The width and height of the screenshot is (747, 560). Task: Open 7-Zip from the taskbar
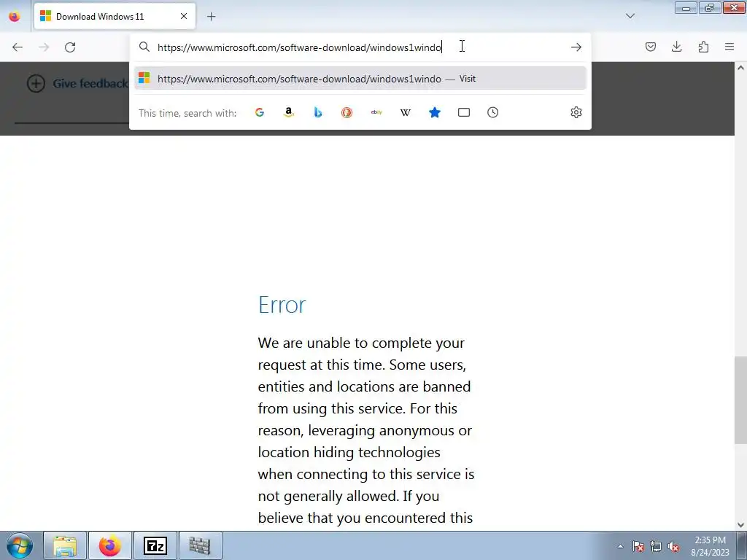coord(155,545)
